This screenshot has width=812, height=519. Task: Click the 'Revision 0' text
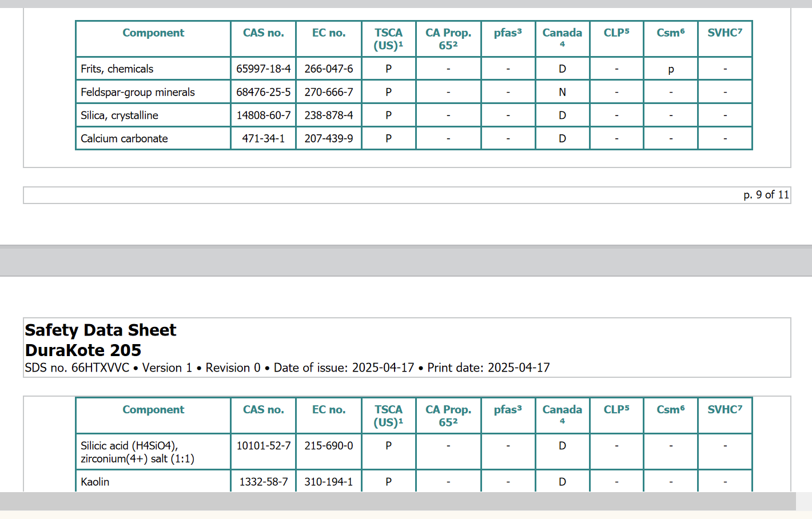tap(233, 368)
